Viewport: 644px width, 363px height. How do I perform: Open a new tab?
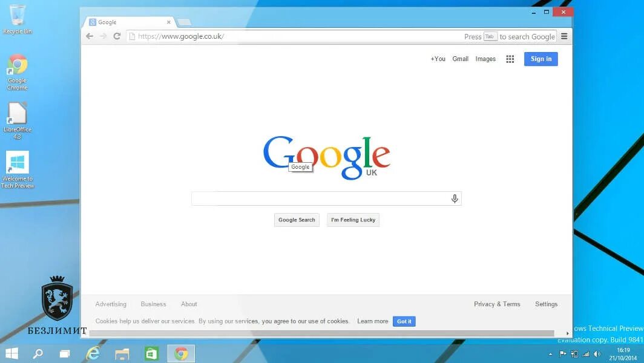(x=185, y=22)
